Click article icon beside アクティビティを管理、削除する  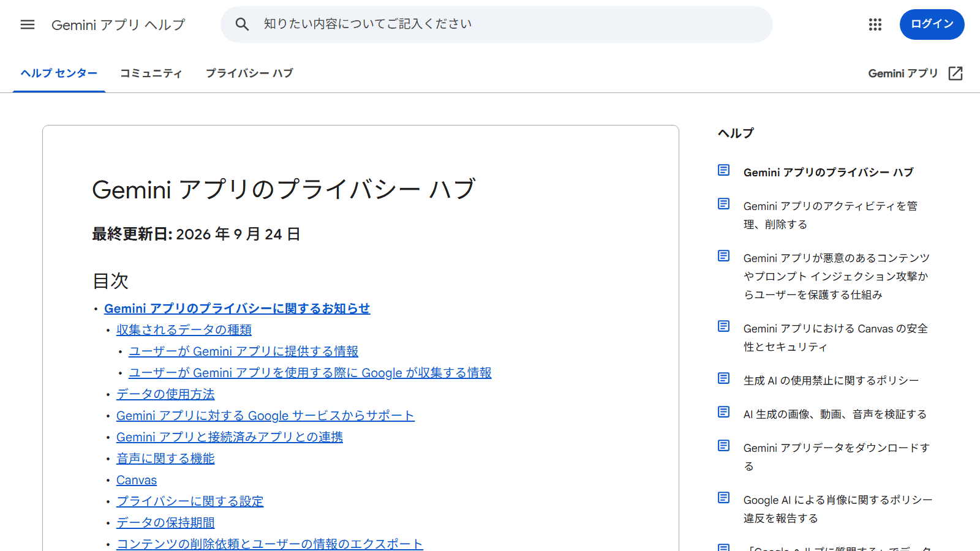tap(724, 204)
